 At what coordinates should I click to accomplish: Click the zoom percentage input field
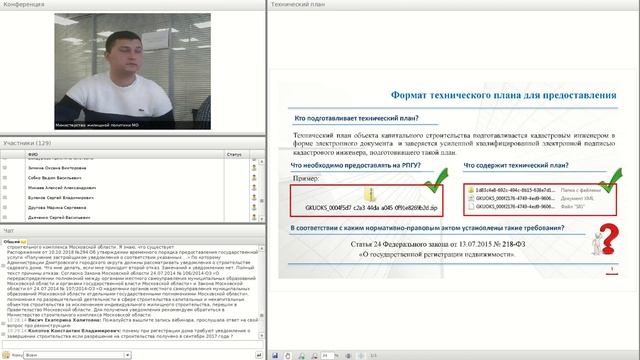pos(327,356)
